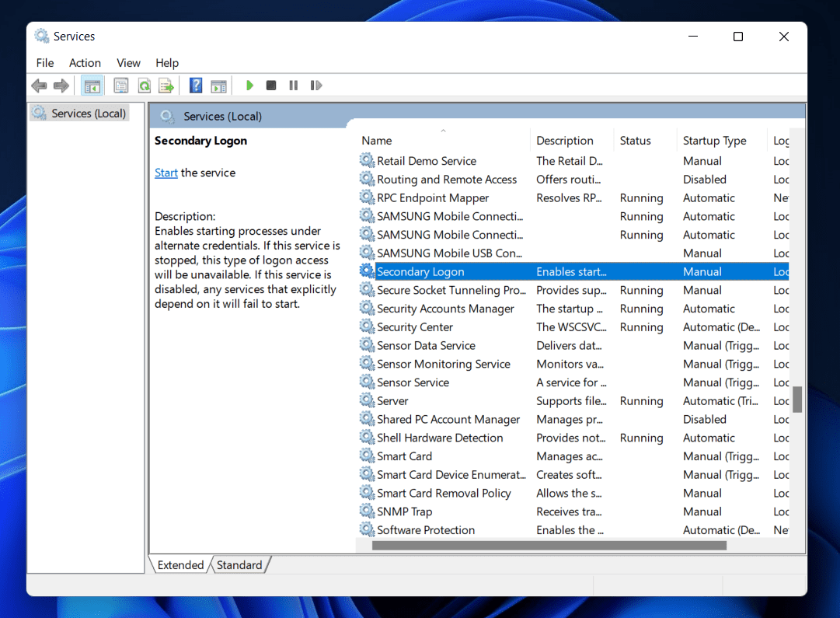Screen dimensions: 840x618
Task: Click the horizontal scrollbar of the services list
Action: (549, 546)
